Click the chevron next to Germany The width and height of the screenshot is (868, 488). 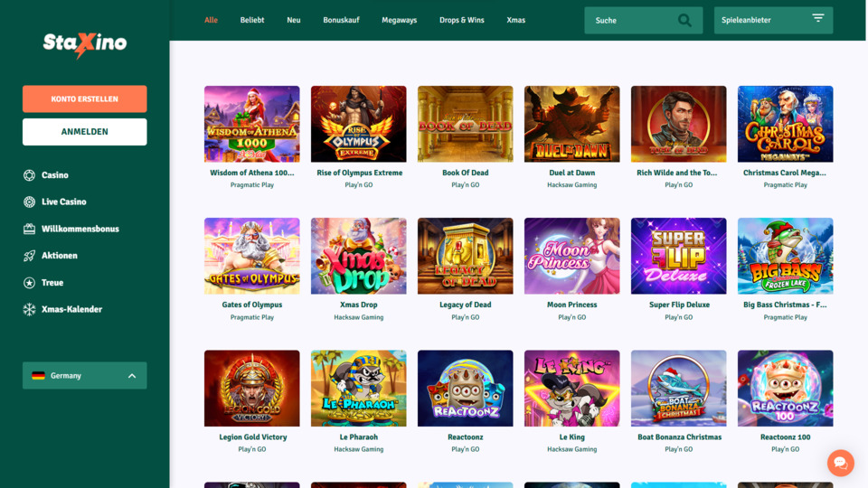coord(132,376)
